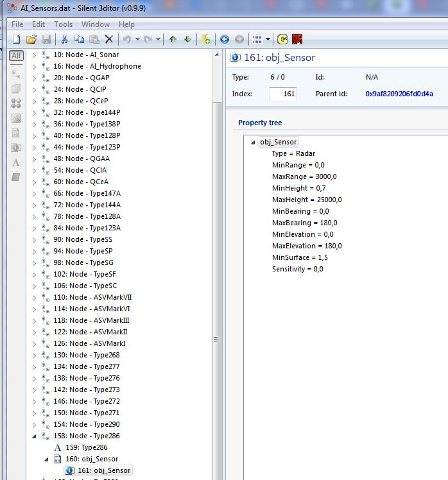Toggle the text 'A' filter in sidebar
The height and width of the screenshot is (480, 448).
16,162
